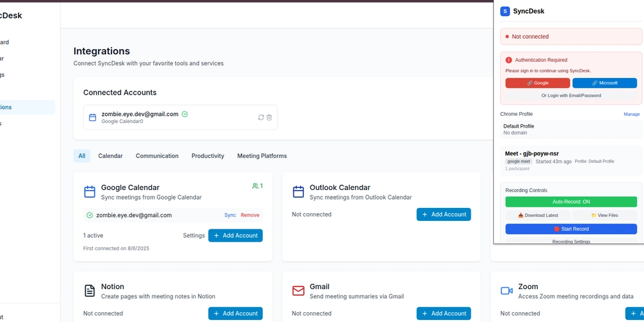Click the red alert icon beside Authentication Required
This screenshot has width=644, height=322.
509,60
